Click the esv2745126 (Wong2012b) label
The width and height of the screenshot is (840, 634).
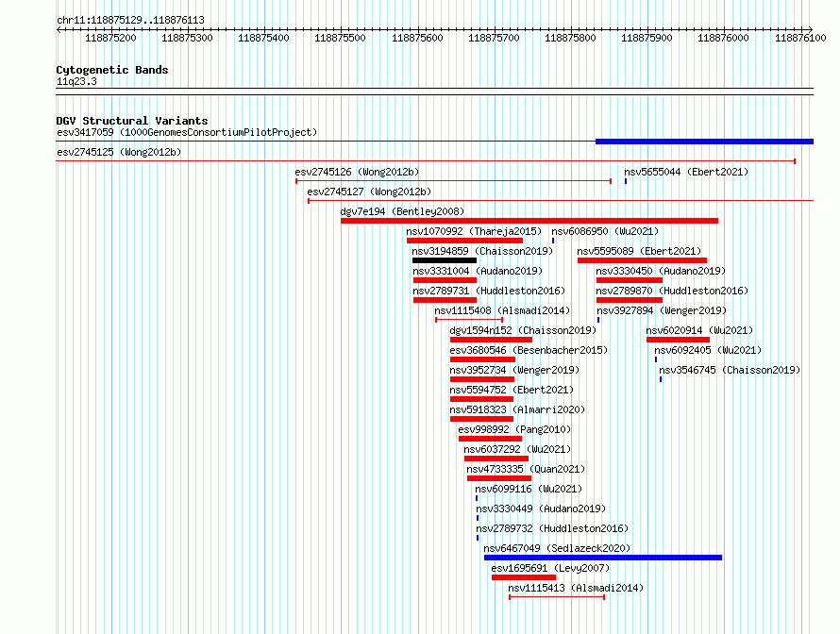[x=357, y=172]
